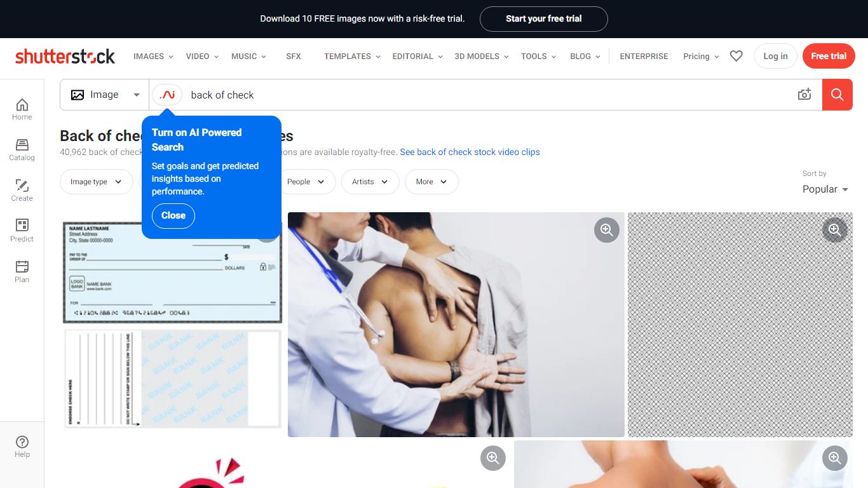Open the Image type filter

(x=97, y=182)
